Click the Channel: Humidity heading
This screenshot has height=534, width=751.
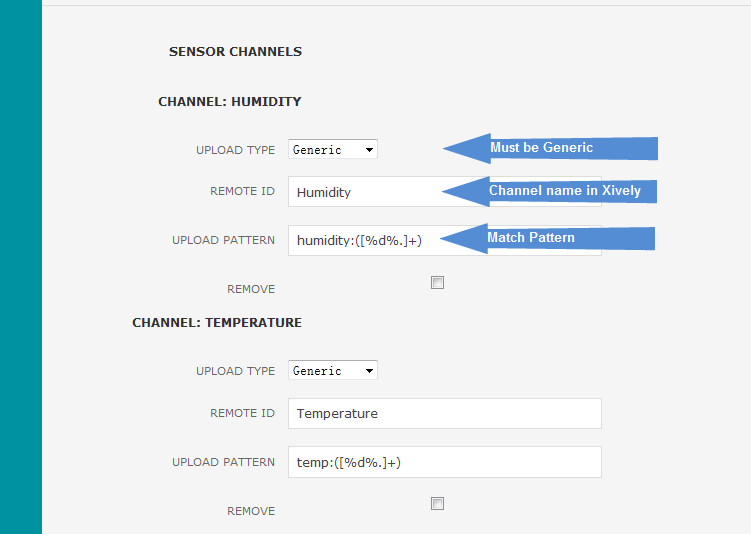(x=229, y=102)
